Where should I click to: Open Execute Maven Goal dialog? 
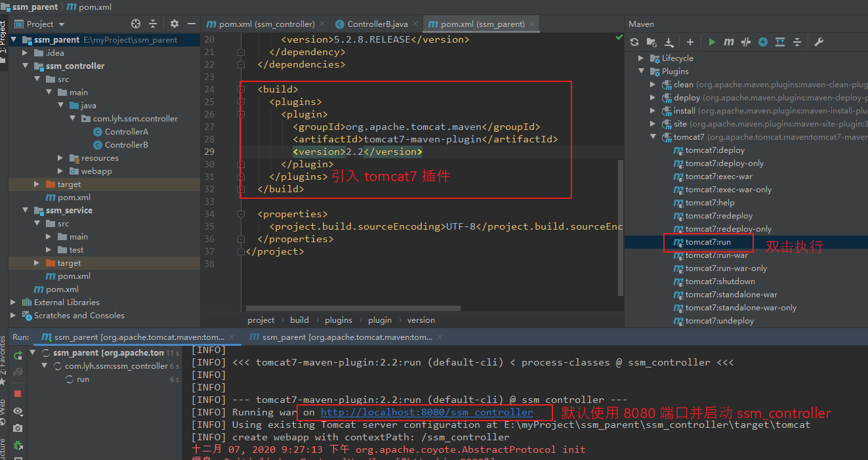729,42
